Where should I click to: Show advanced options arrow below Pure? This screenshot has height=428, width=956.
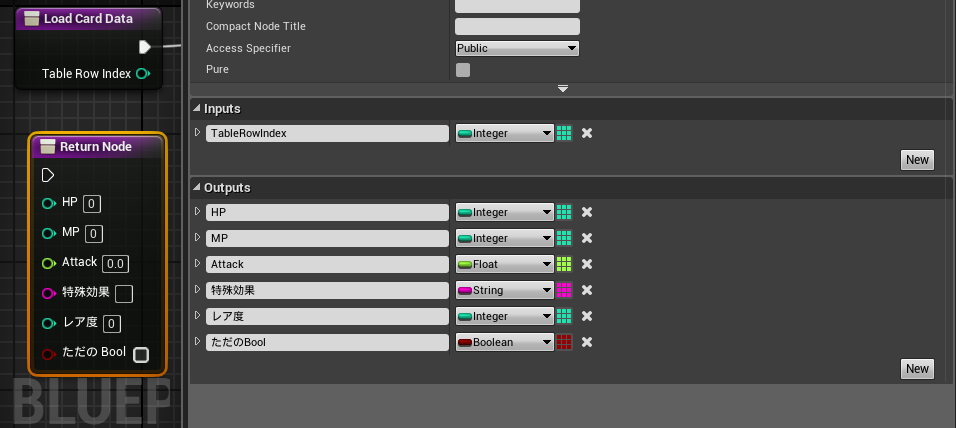tap(563, 89)
